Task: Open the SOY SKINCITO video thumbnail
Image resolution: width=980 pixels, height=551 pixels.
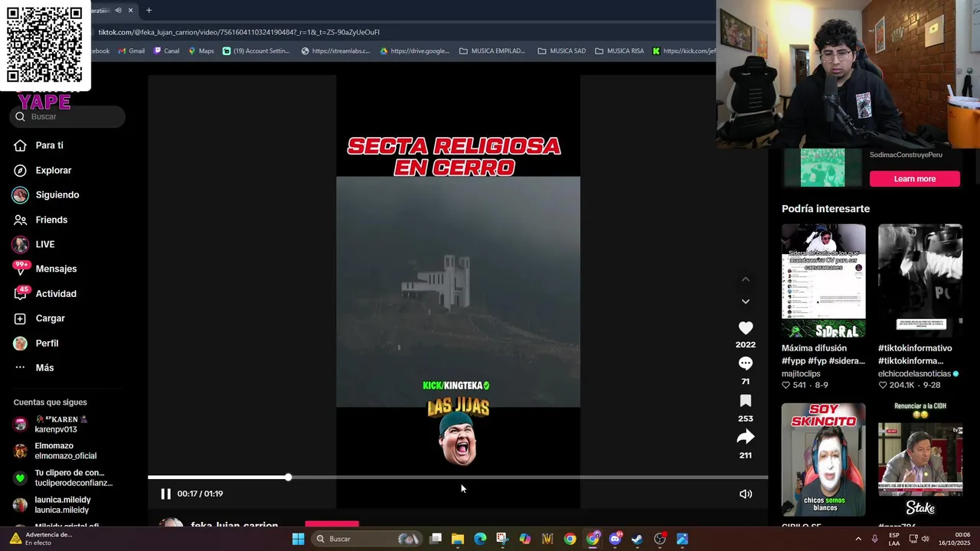Action: click(x=823, y=459)
